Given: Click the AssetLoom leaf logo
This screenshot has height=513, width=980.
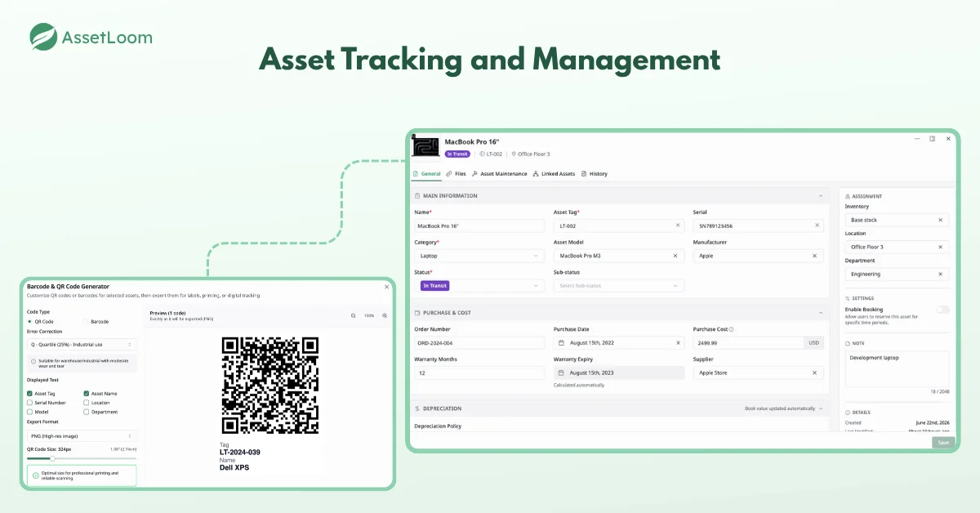Looking at the screenshot, I should (x=43, y=37).
